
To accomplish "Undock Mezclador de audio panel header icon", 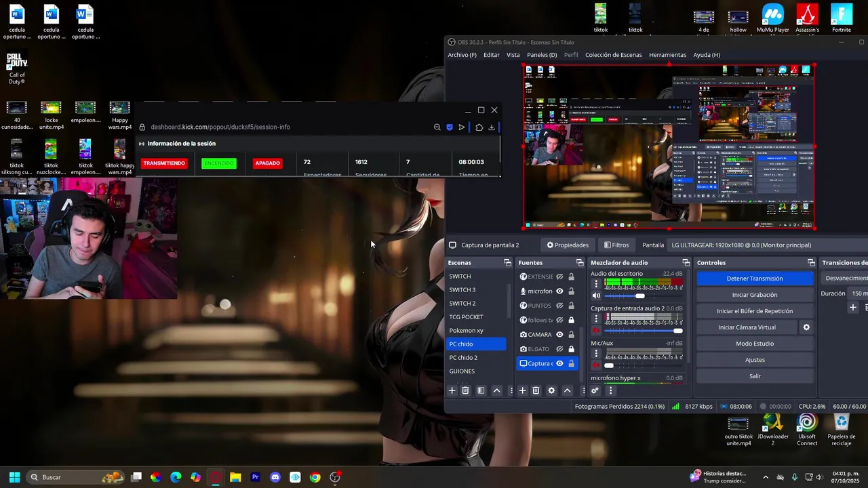I will tap(686, 263).
